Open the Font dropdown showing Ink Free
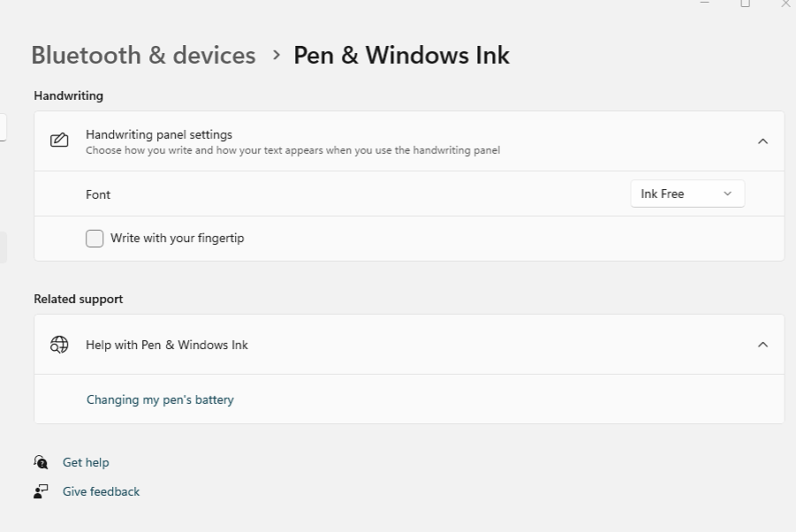This screenshot has width=796, height=532. point(687,193)
